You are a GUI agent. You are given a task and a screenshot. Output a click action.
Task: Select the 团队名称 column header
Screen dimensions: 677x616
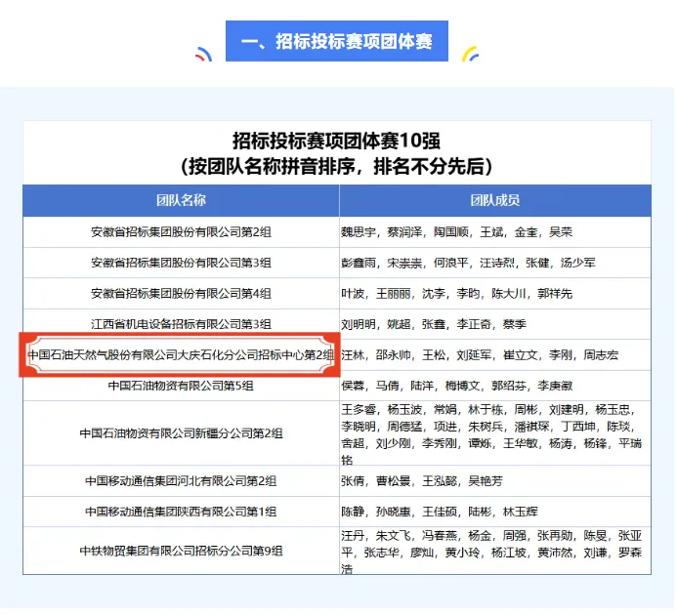coord(181,200)
